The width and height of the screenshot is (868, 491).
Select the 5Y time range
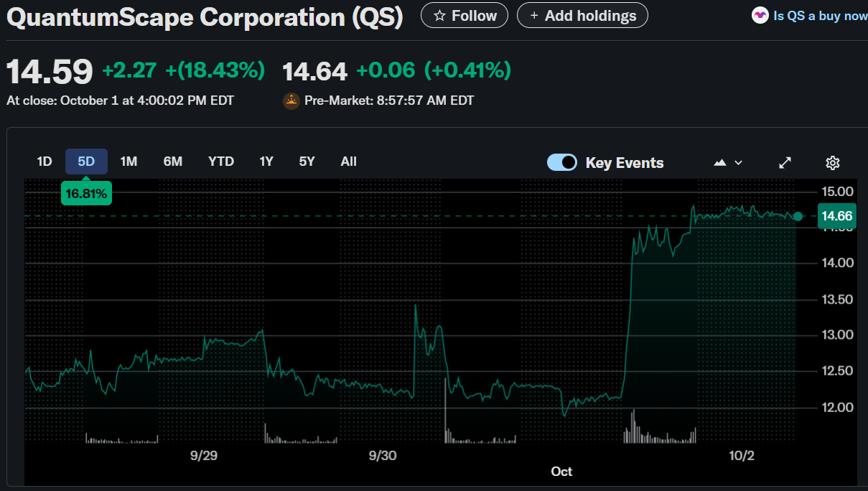(307, 162)
